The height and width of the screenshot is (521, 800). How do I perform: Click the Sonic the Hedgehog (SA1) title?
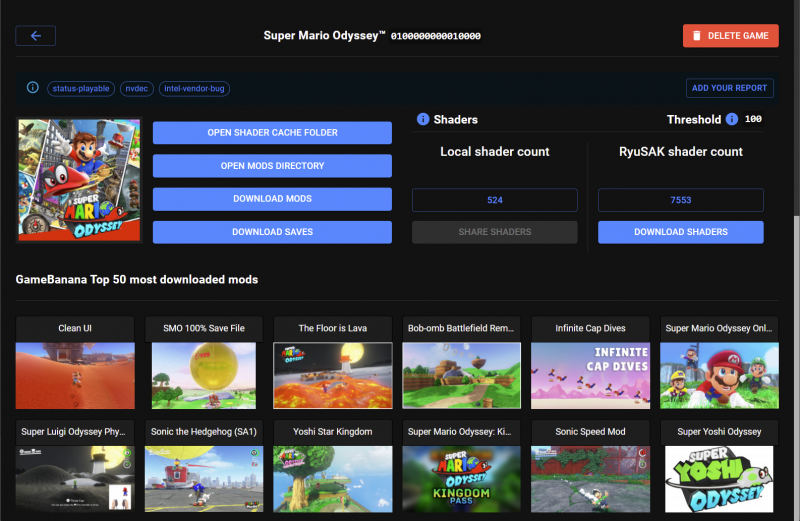(x=204, y=432)
